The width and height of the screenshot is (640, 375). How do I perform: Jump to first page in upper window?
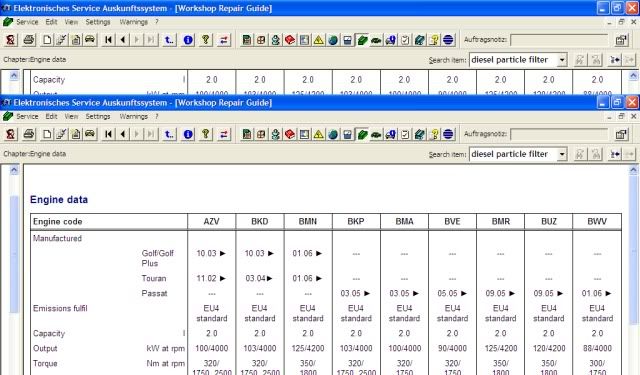(x=108, y=40)
